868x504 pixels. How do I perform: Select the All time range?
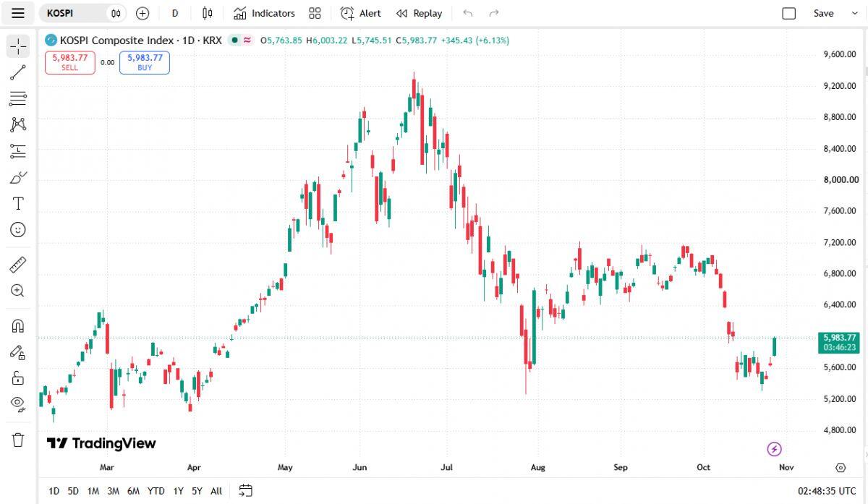click(x=216, y=491)
